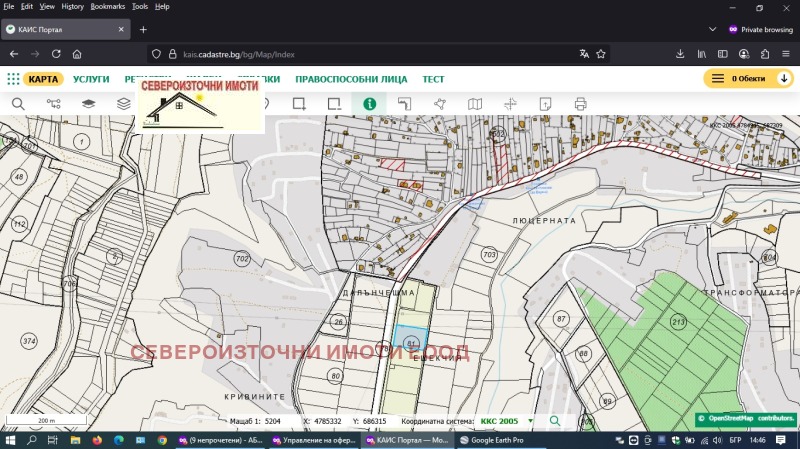Viewport: 800px width, 449px height.
Task: Go back to previous page
Action: (x=14, y=54)
